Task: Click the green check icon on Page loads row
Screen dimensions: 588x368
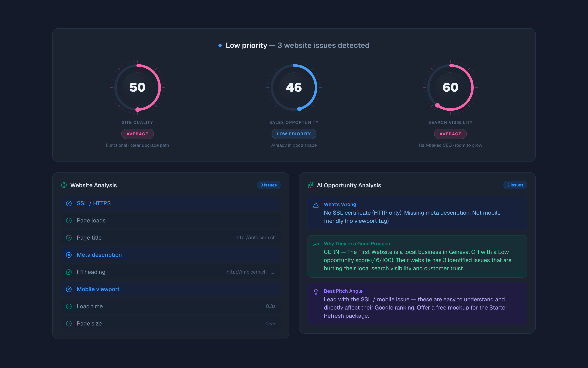Action: coord(69,221)
